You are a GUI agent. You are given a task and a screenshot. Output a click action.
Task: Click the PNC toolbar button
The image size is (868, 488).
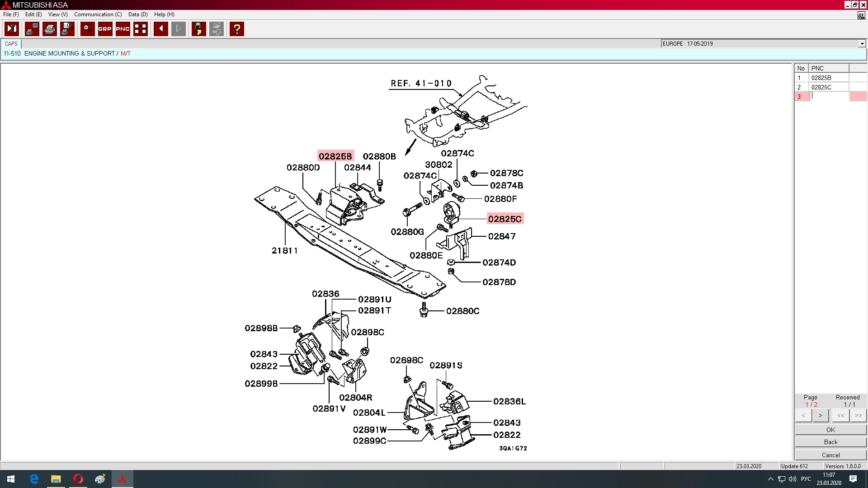coord(123,29)
